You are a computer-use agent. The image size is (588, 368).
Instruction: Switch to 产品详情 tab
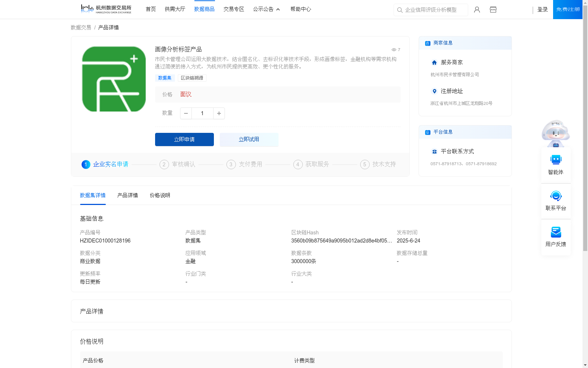[128, 195]
